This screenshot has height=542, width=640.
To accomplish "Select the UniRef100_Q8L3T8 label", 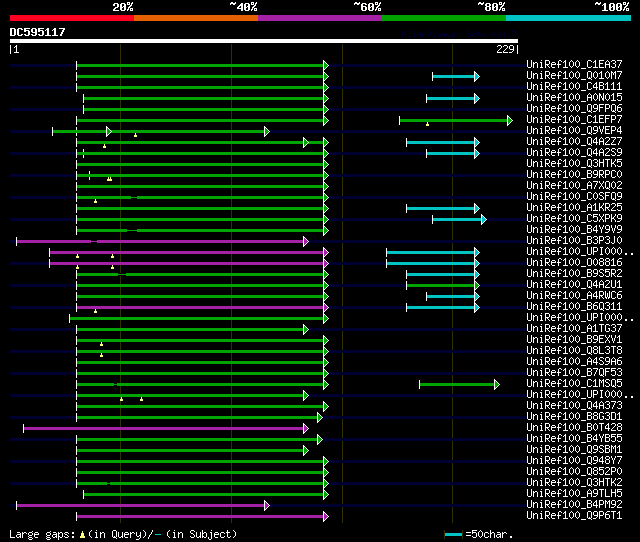I will (x=574, y=351).
